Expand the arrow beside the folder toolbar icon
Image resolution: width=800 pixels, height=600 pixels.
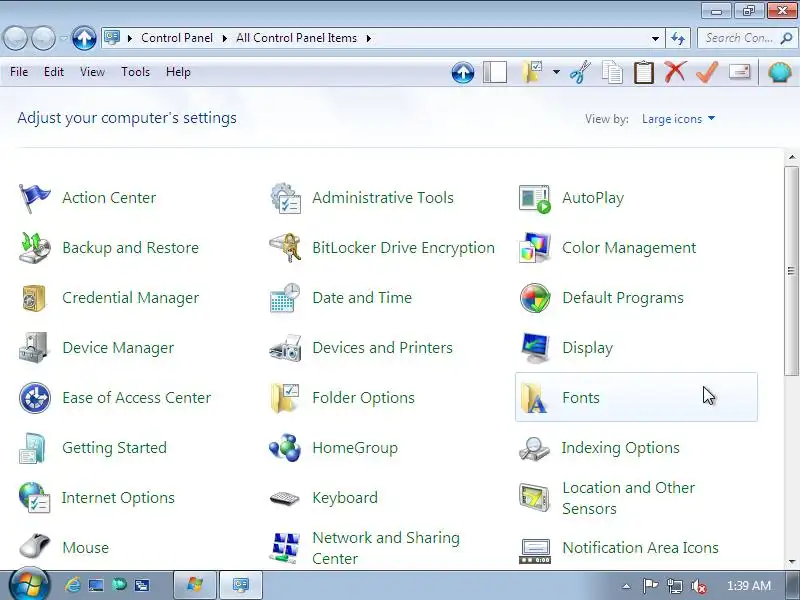[x=556, y=72]
